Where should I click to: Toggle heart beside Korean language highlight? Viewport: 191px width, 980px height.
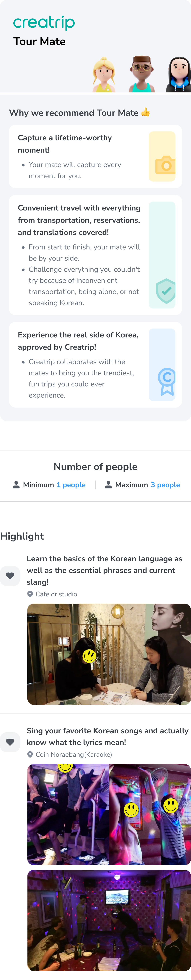point(10,576)
